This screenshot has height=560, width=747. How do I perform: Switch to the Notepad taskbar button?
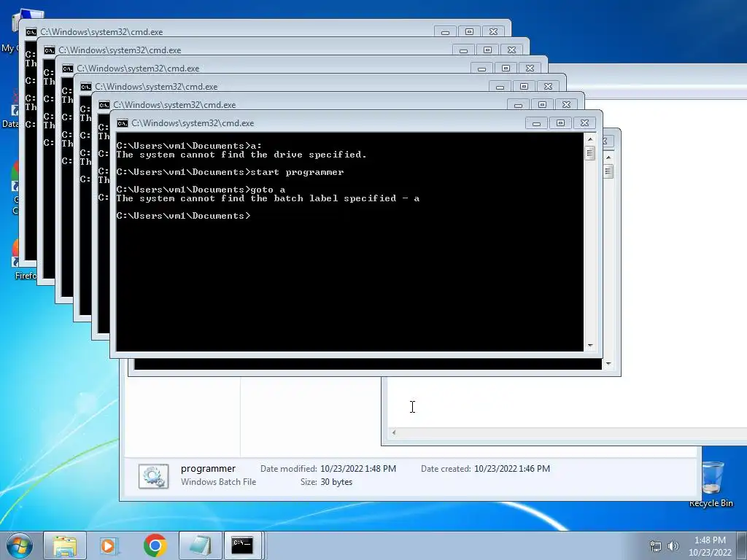click(200, 545)
